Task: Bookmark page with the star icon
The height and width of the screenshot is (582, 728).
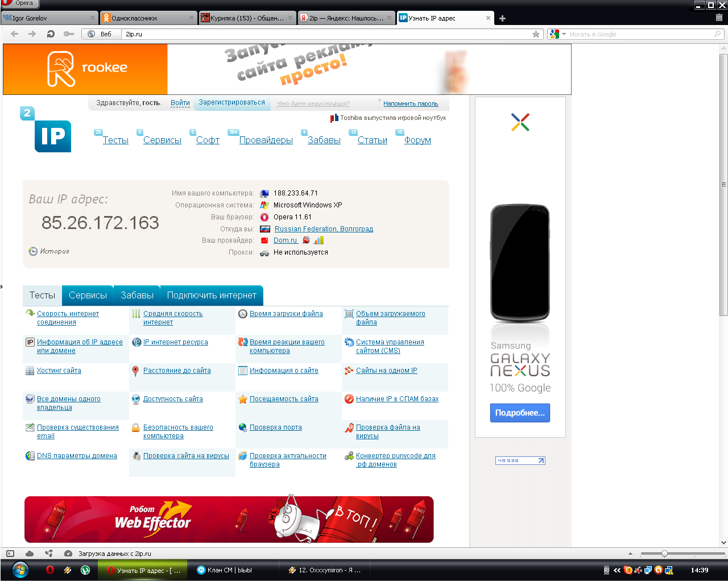Action: [536, 34]
